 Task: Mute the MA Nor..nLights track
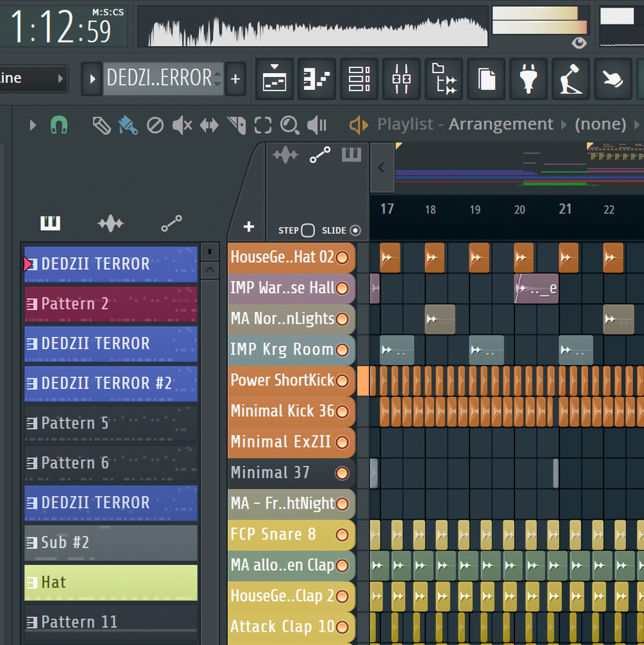(342, 319)
